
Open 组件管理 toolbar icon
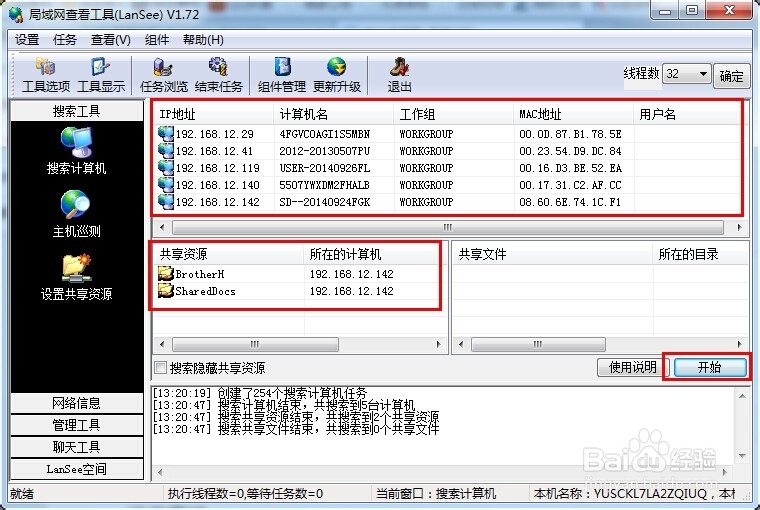click(x=282, y=75)
